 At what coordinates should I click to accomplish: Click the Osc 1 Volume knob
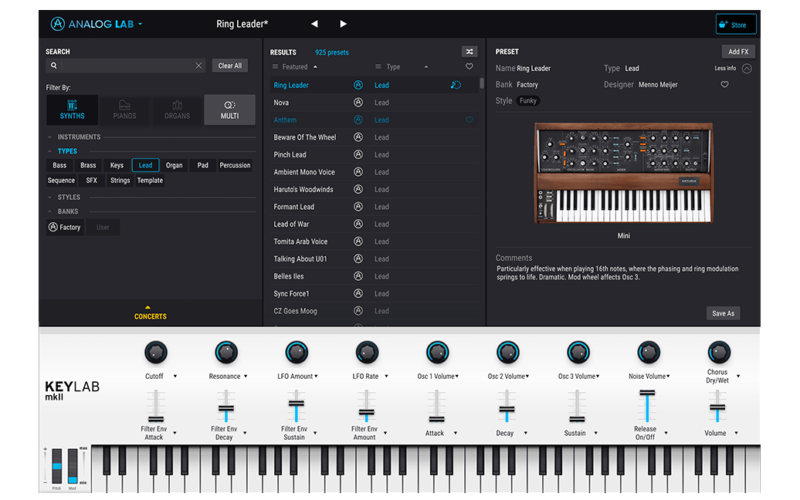click(437, 353)
